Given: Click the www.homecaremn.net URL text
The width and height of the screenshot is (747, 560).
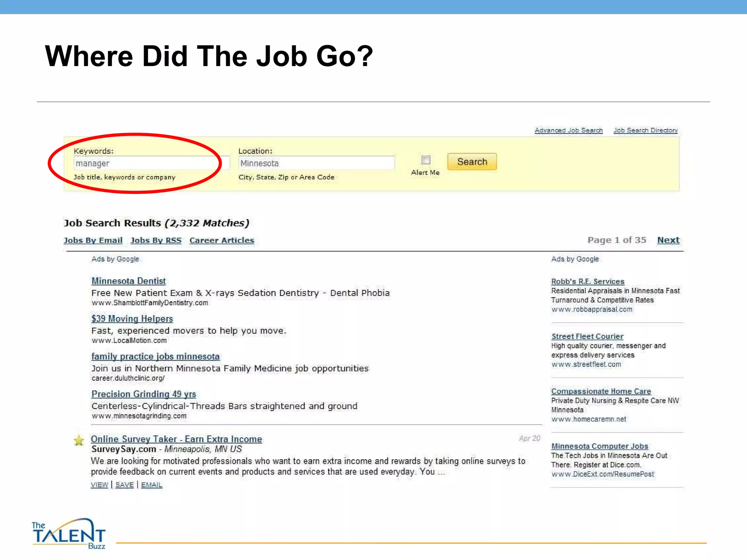Looking at the screenshot, I should [589, 419].
